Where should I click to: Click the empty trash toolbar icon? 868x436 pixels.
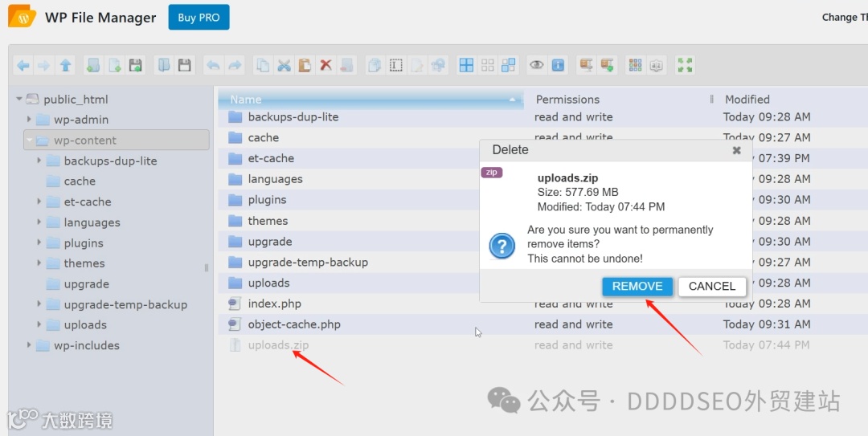(x=346, y=65)
